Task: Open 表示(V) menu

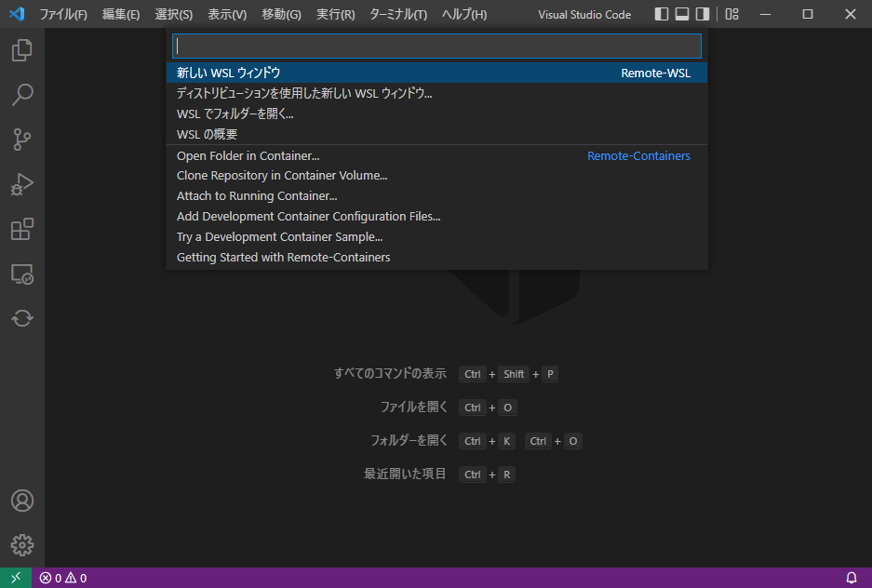Action: [x=227, y=15]
